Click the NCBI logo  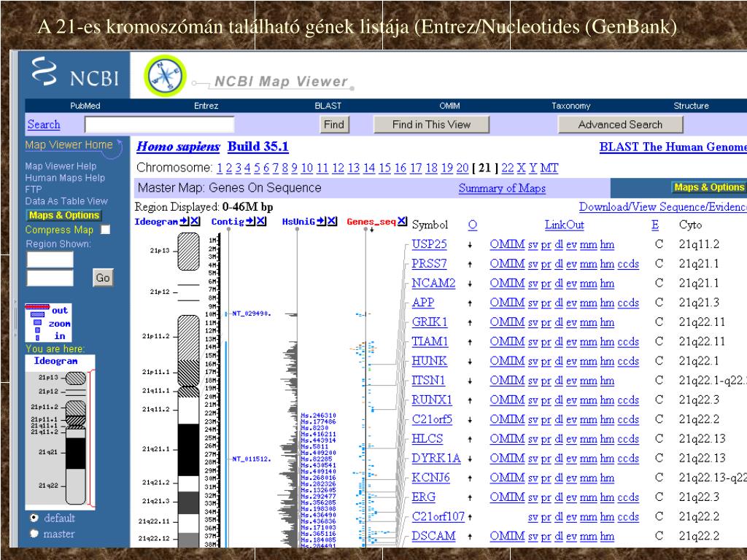tap(75, 74)
